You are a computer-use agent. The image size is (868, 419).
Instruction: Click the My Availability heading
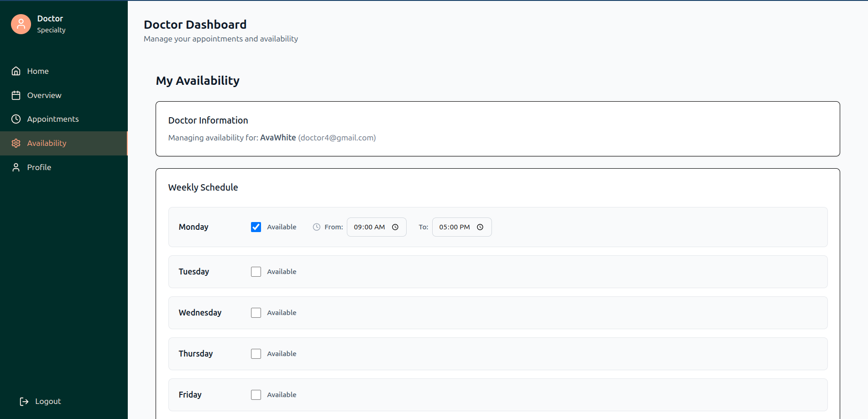[x=198, y=81]
